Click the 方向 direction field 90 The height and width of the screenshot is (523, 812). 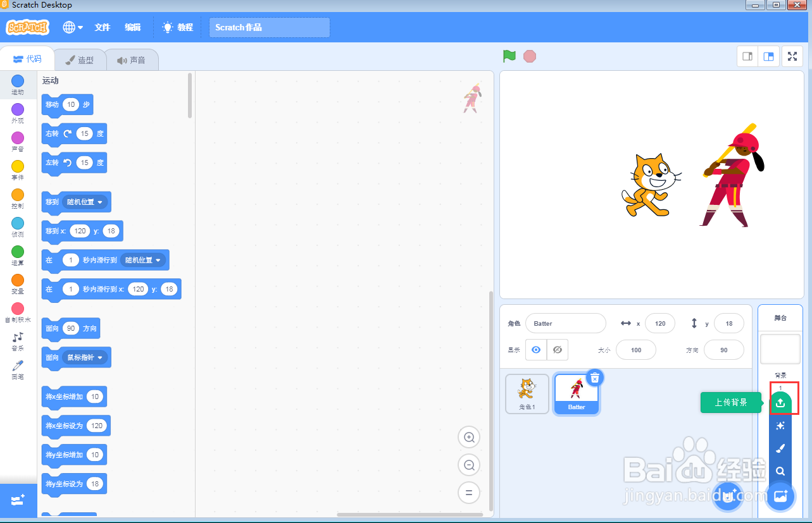pos(724,350)
